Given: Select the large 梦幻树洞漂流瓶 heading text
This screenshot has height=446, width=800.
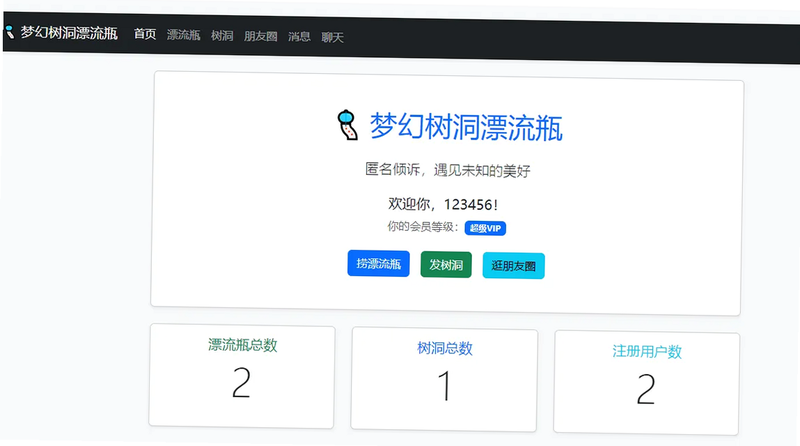Looking at the screenshot, I should pyautogui.click(x=466, y=127).
